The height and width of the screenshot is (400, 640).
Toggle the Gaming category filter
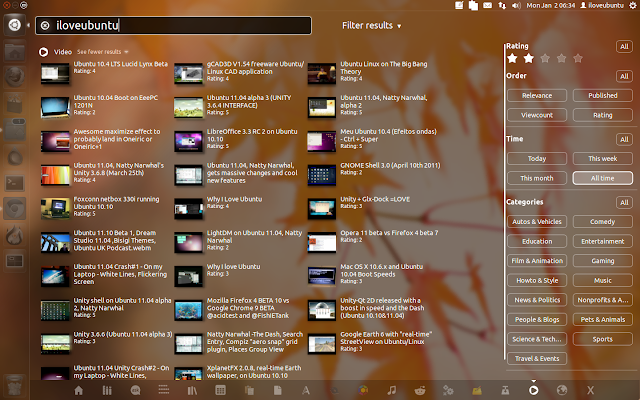coord(603,261)
